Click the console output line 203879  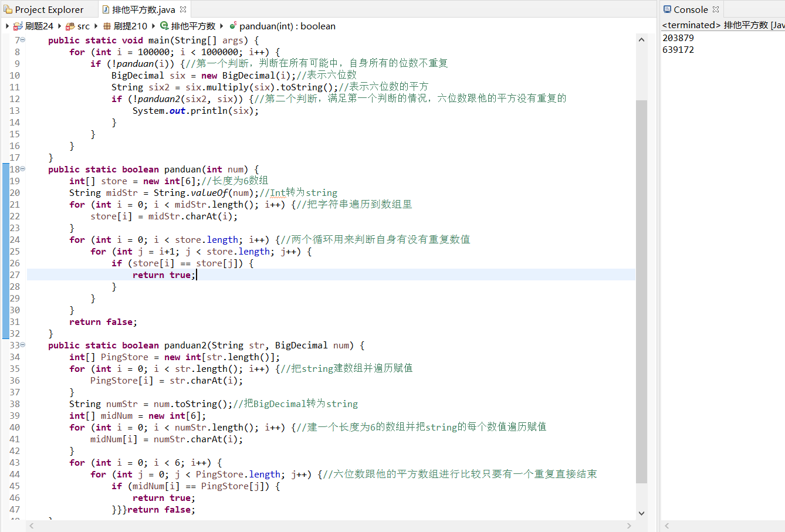coord(678,38)
